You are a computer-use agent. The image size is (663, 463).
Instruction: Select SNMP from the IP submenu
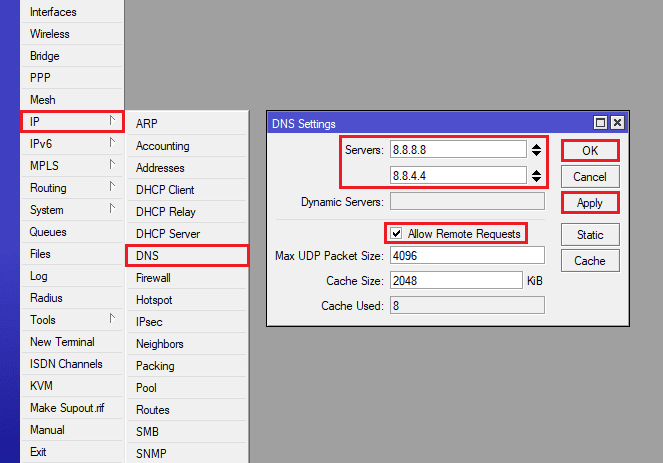point(187,453)
